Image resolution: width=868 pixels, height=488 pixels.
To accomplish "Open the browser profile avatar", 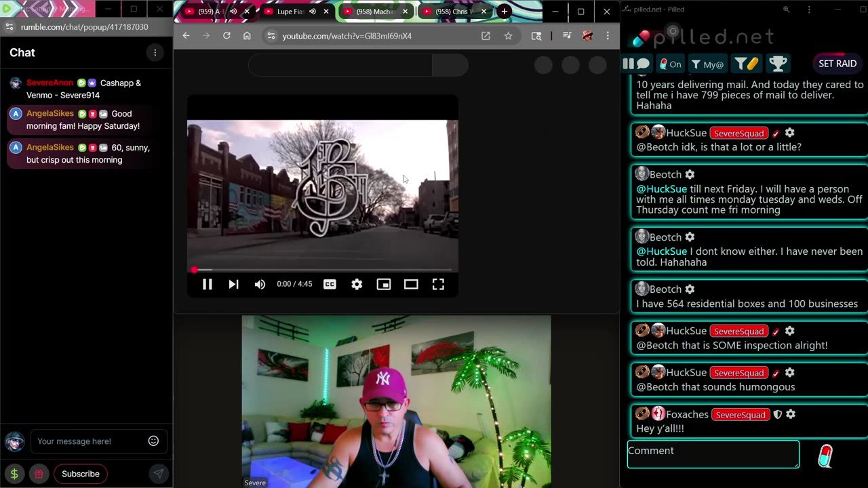I will tap(587, 36).
